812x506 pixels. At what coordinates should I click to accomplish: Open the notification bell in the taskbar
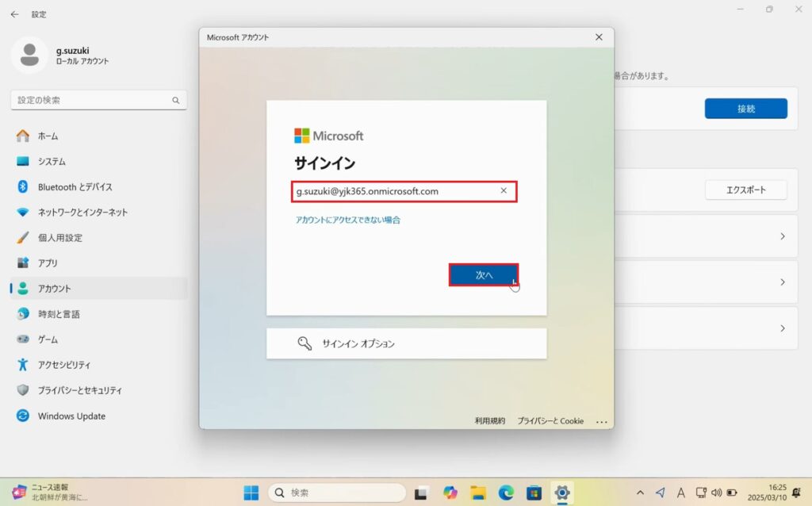point(796,493)
